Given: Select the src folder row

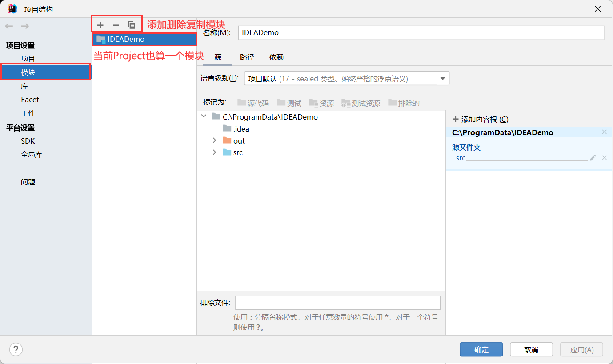Looking at the screenshot, I should tap(232, 152).
